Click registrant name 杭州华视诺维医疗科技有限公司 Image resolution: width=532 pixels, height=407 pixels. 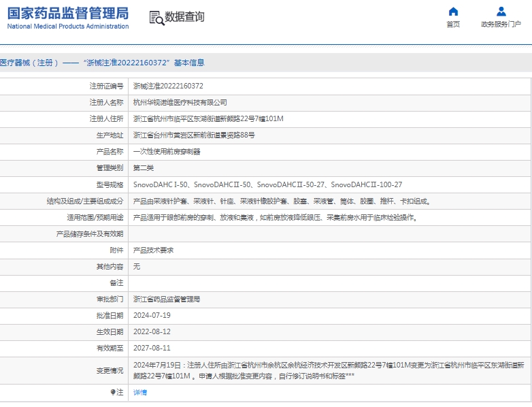point(180,103)
